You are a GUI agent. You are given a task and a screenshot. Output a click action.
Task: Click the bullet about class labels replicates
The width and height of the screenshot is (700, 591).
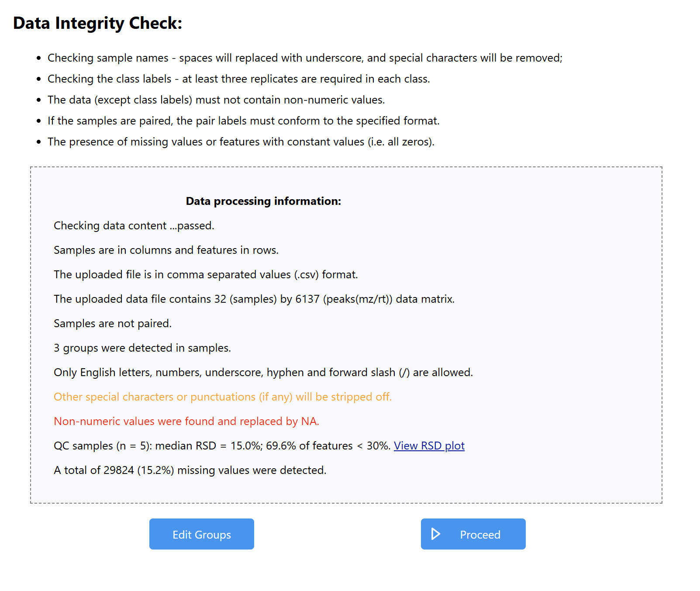tap(238, 79)
